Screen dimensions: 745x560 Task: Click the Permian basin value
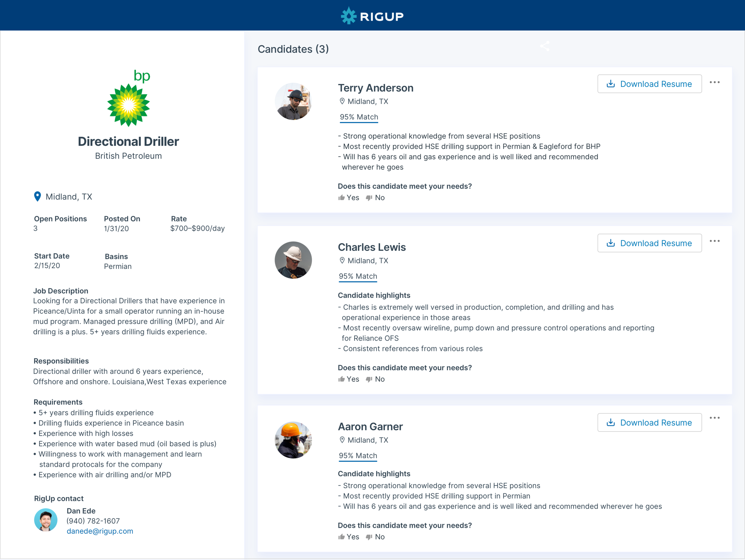click(x=118, y=266)
